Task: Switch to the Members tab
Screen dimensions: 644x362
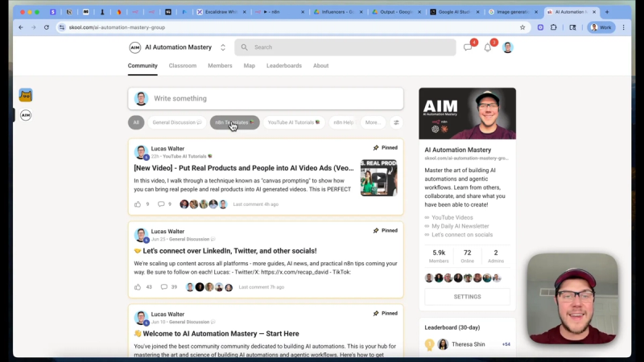Action: pos(220,66)
